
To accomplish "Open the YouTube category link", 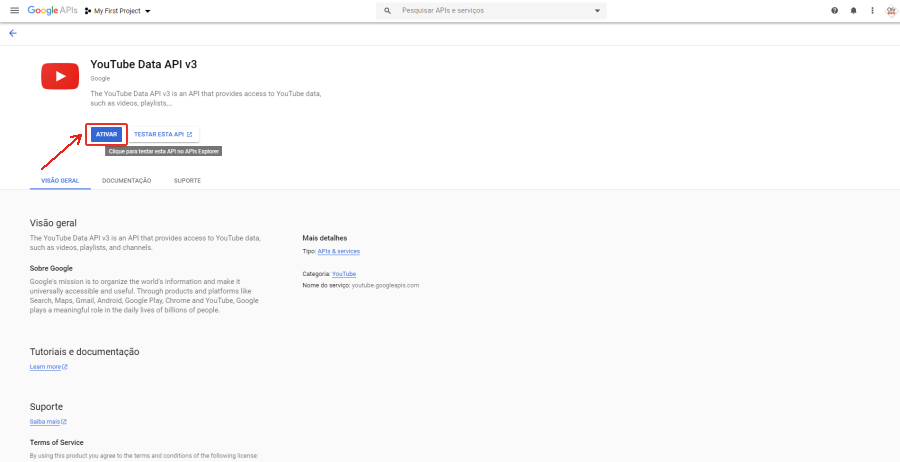I will 344,274.
